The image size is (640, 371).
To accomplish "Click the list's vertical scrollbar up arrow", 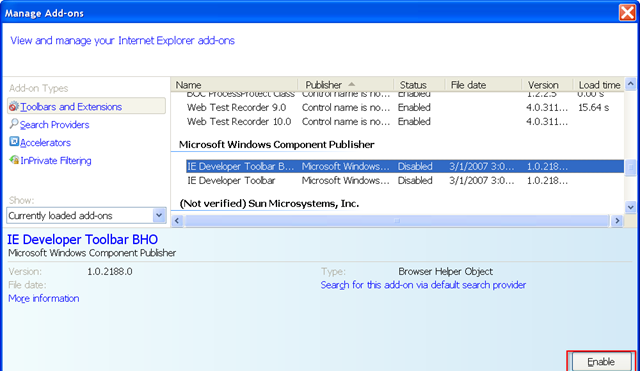I will coord(631,84).
